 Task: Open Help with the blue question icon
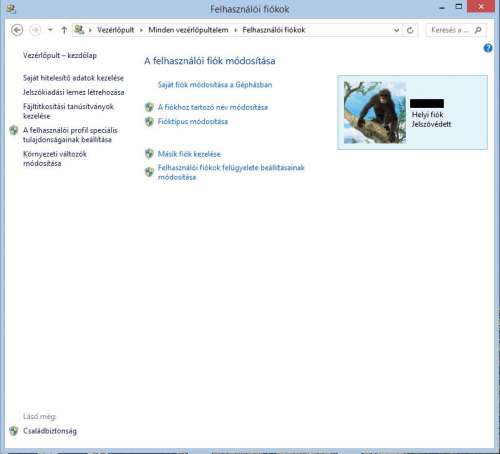tap(488, 48)
